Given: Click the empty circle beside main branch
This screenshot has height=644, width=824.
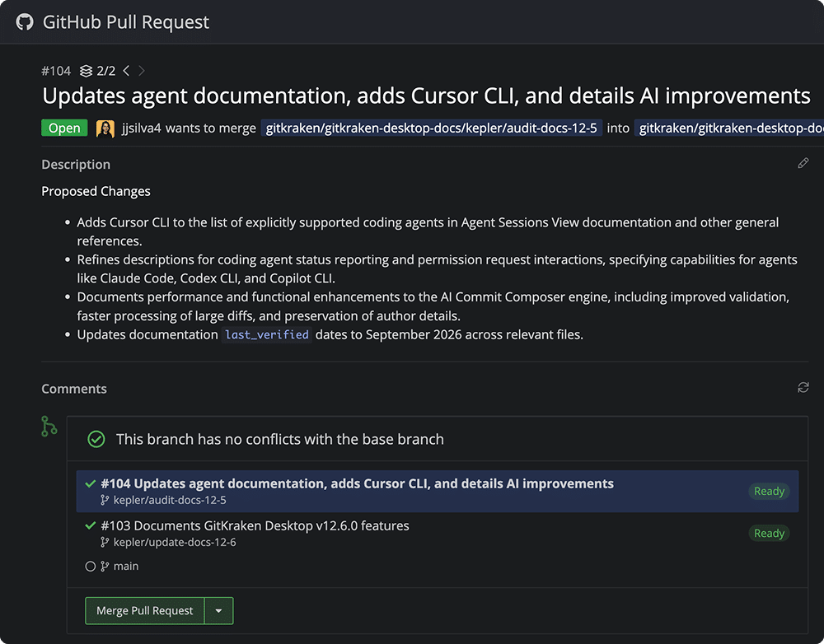Looking at the screenshot, I should (91, 567).
